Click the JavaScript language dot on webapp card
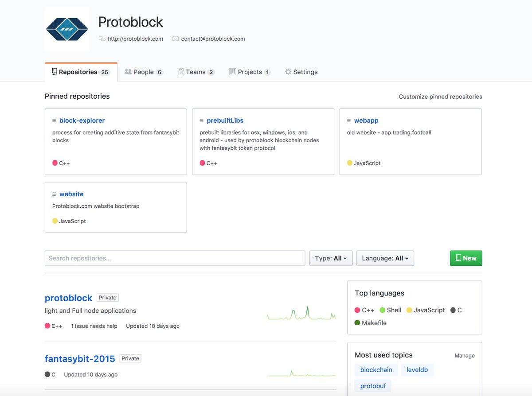This screenshot has height=396, width=532. pyautogui.click(x=349, y=163)
